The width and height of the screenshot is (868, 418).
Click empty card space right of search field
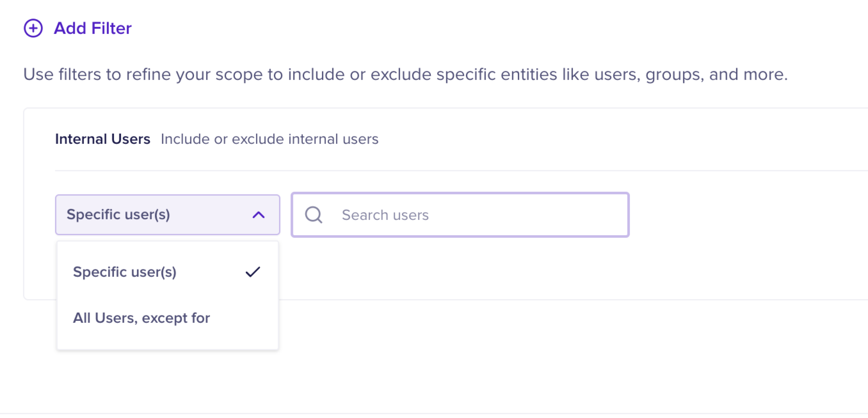(741, 215)
